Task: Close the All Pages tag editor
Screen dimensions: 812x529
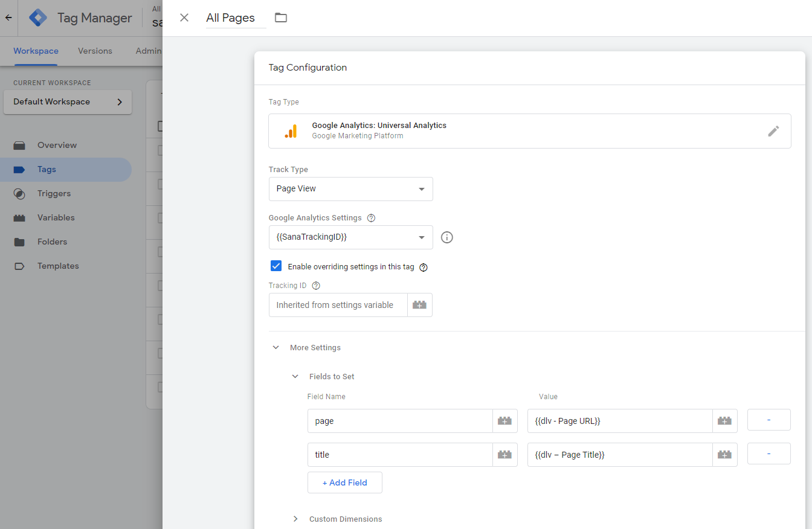Action: (x=184, y=18)
